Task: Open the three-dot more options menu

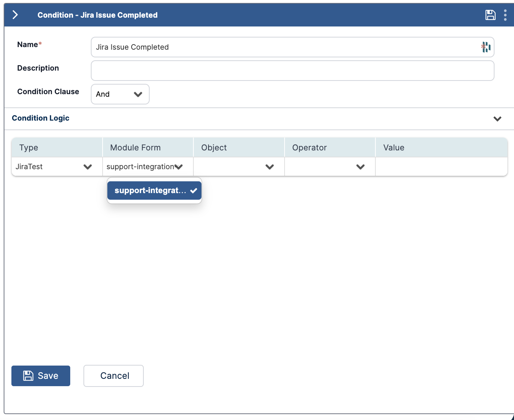Action: coord(505,15)
